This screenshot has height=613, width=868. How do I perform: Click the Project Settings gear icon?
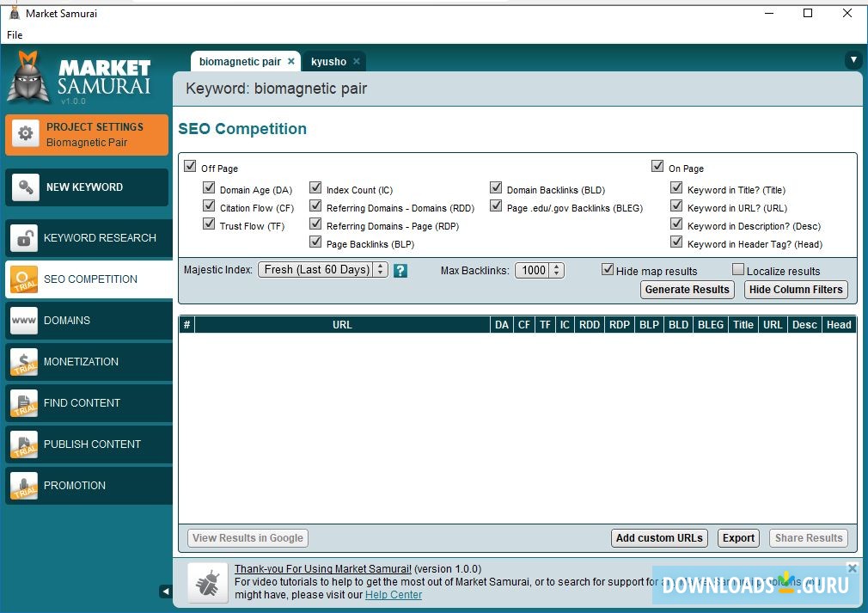coord(26,133)
